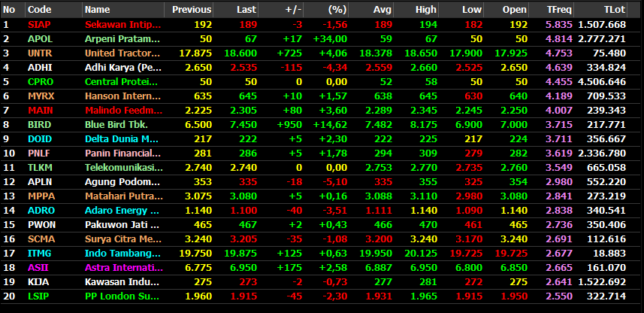Select stock code CPRO

(x=41, y=82)
